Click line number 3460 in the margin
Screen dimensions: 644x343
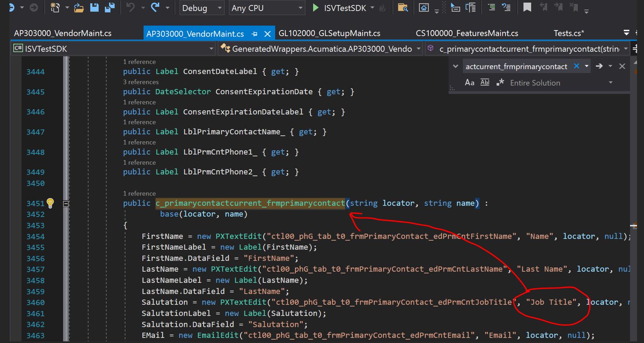point(35,302)
